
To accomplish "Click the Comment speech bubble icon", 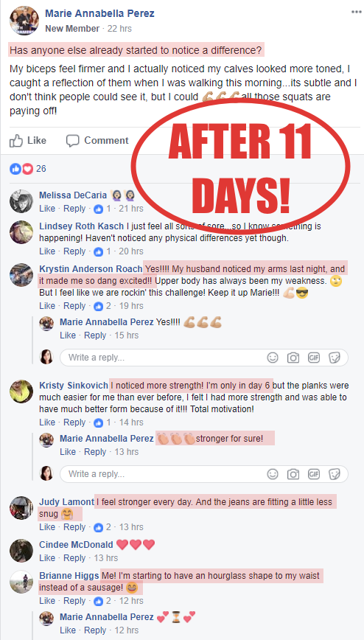I will [x=73, y=141].
